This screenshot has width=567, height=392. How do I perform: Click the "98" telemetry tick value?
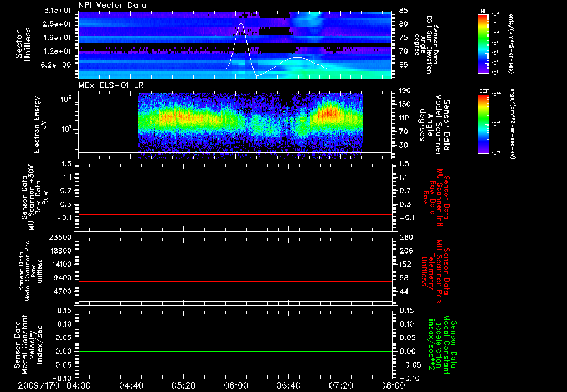[x=404, y=278]
